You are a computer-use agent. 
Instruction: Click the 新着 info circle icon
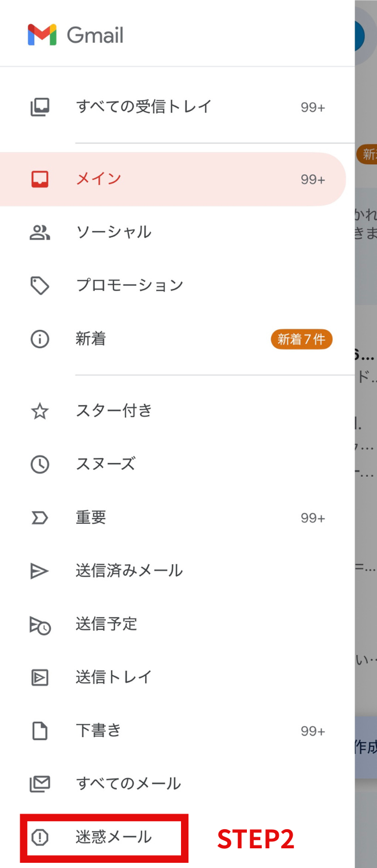[40, 339]
